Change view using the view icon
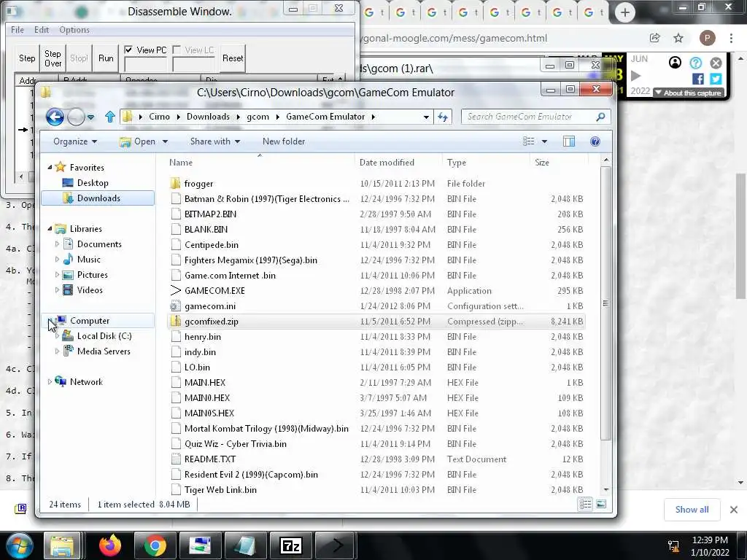The image size is (747, 560). coord(529,141)
